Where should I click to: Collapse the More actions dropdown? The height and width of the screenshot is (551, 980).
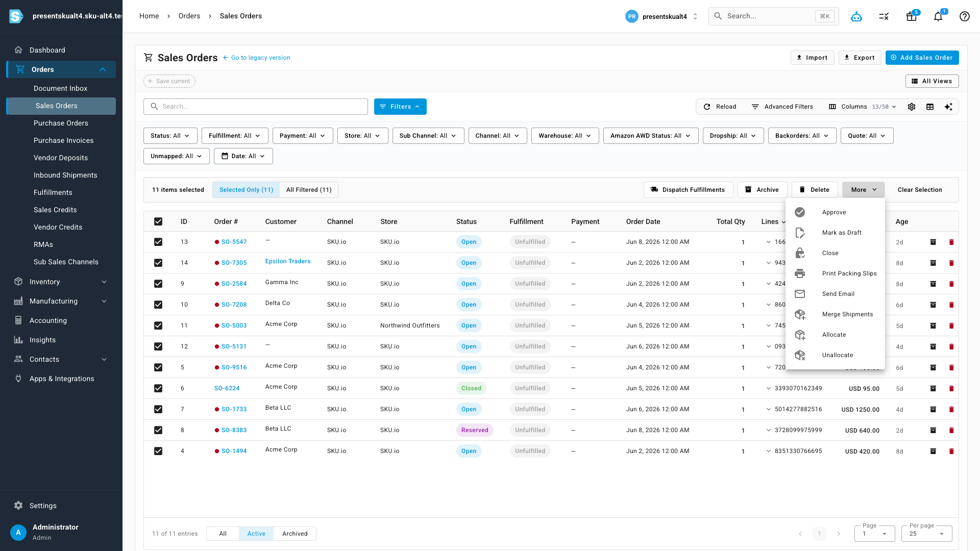[864, 190]
